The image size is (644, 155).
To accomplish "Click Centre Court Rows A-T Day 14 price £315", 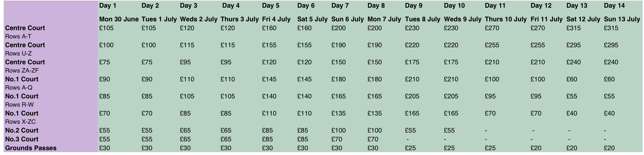I will click(x=611, y=28).
